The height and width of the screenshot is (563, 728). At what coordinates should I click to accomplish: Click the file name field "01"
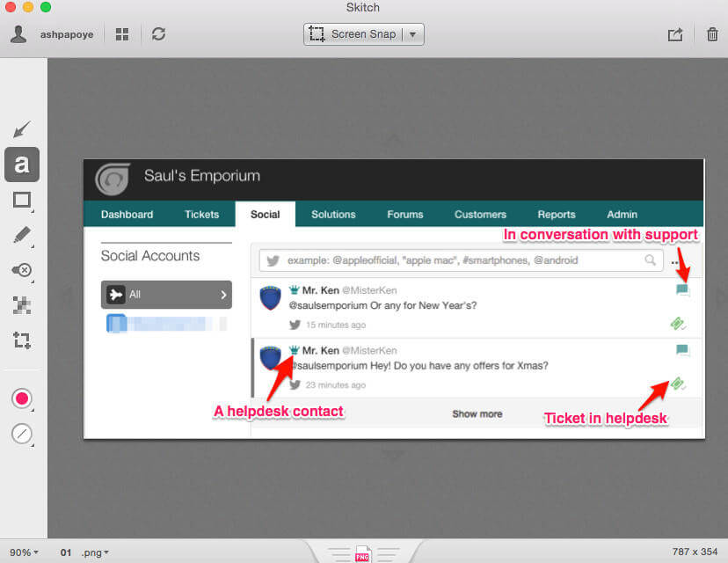pyautogui.click(x=65, y=552)
